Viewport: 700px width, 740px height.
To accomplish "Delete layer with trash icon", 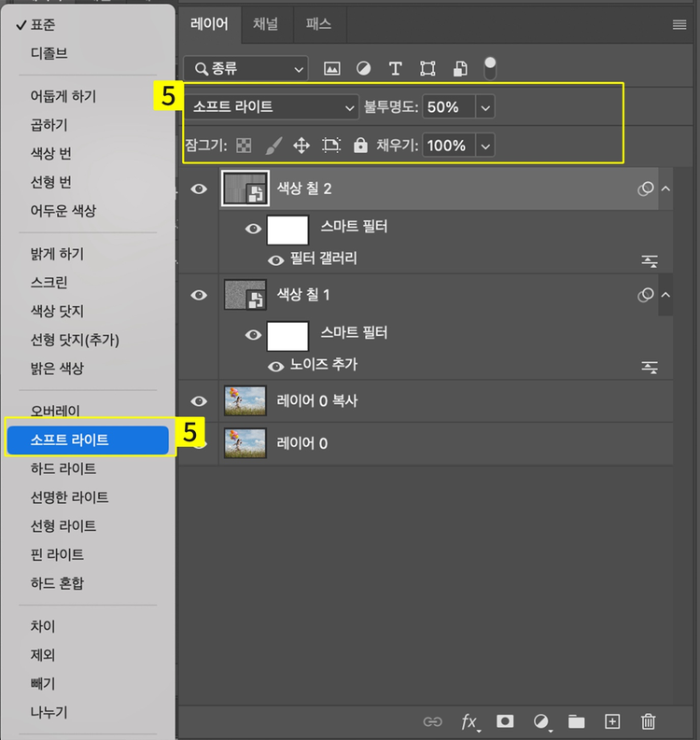I will pos(648,721).
